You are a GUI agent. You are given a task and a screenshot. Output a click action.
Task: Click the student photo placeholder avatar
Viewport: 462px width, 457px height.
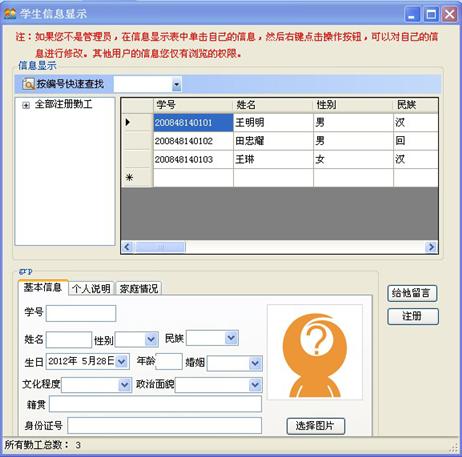coord(315,352)
